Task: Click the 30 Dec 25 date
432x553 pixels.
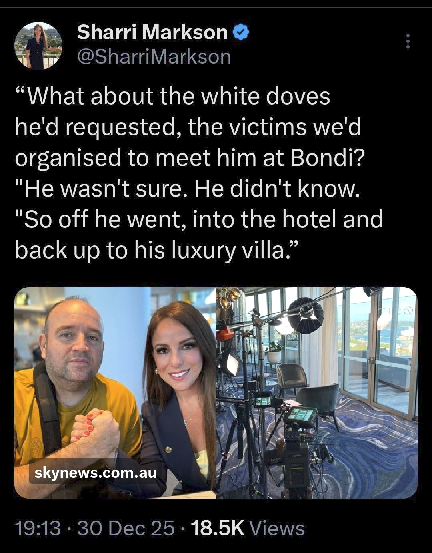Action: pyautogui.click(x=126, y=528)
